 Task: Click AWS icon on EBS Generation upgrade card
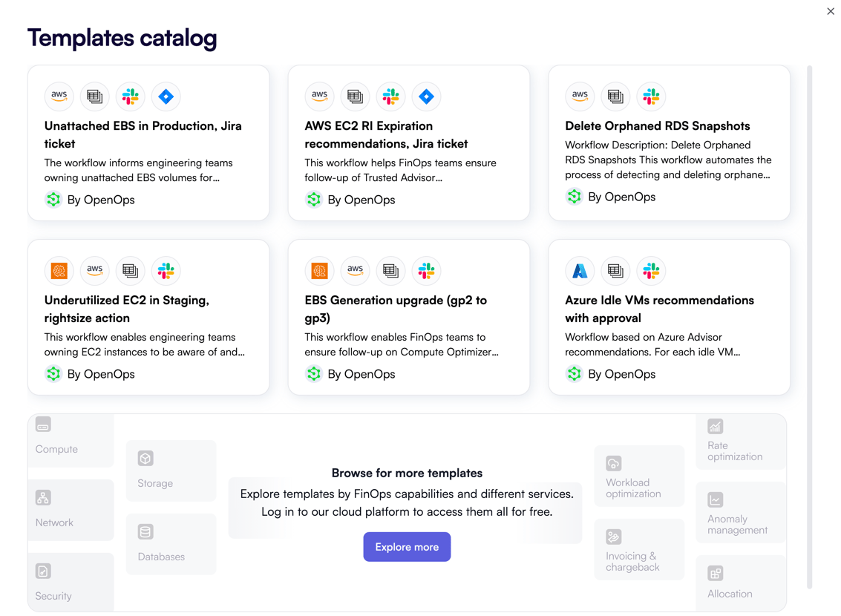[355, 271]
